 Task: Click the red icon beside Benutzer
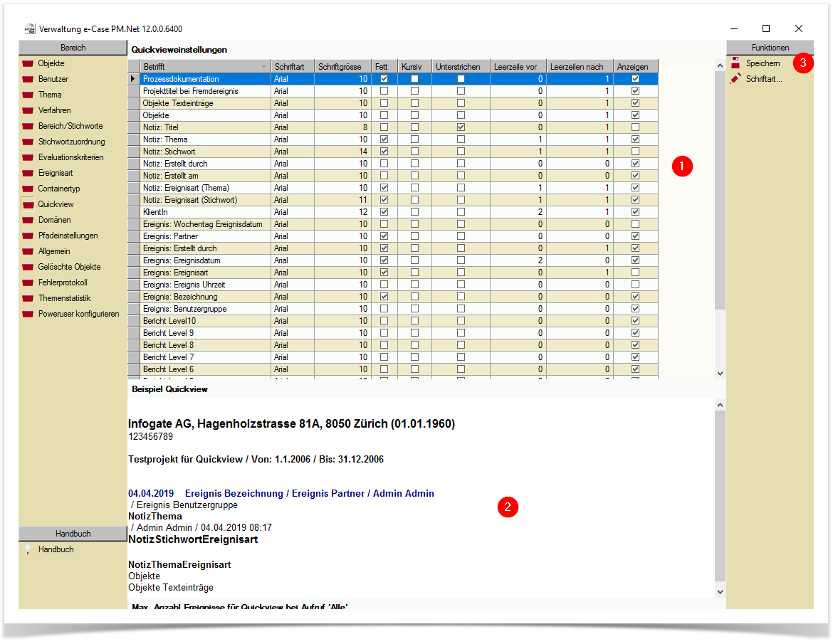pos(28,79)
